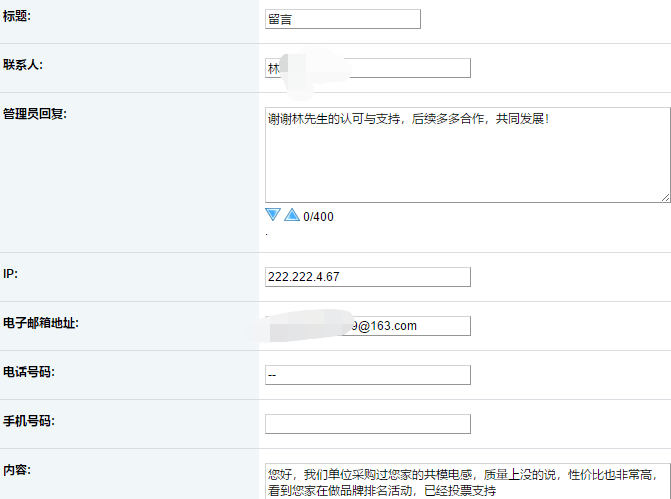Select the IP field showing 222.222.4.67
This screenshot has width=671, height=499.
coord(367,277)
